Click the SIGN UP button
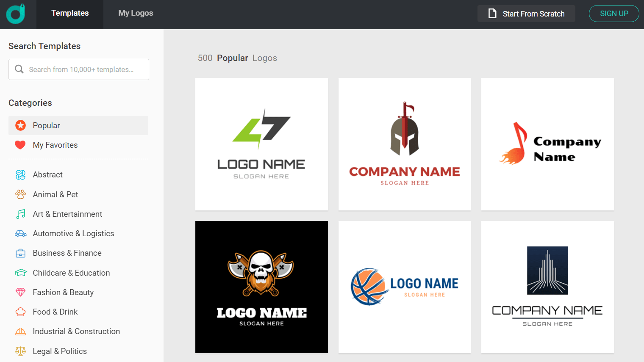 click(x=614, y=13)
